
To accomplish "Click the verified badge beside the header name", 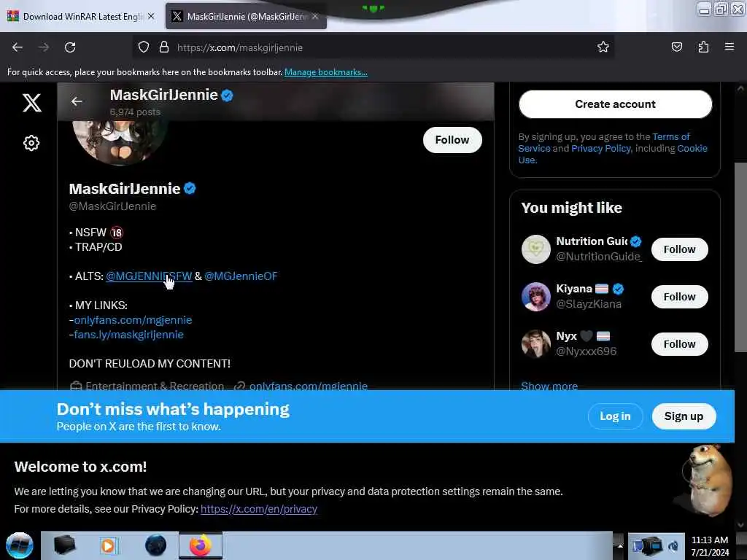I will click(228, 96).
